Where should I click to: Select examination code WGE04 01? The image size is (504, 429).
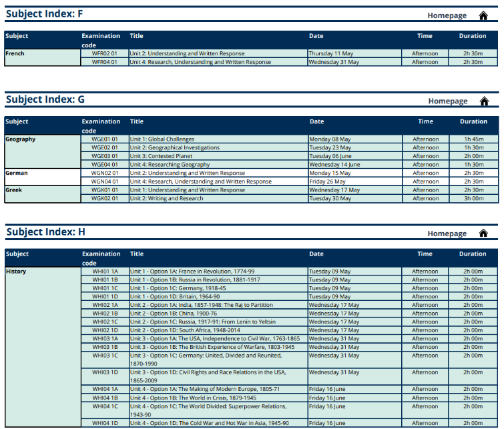(105, 165)
